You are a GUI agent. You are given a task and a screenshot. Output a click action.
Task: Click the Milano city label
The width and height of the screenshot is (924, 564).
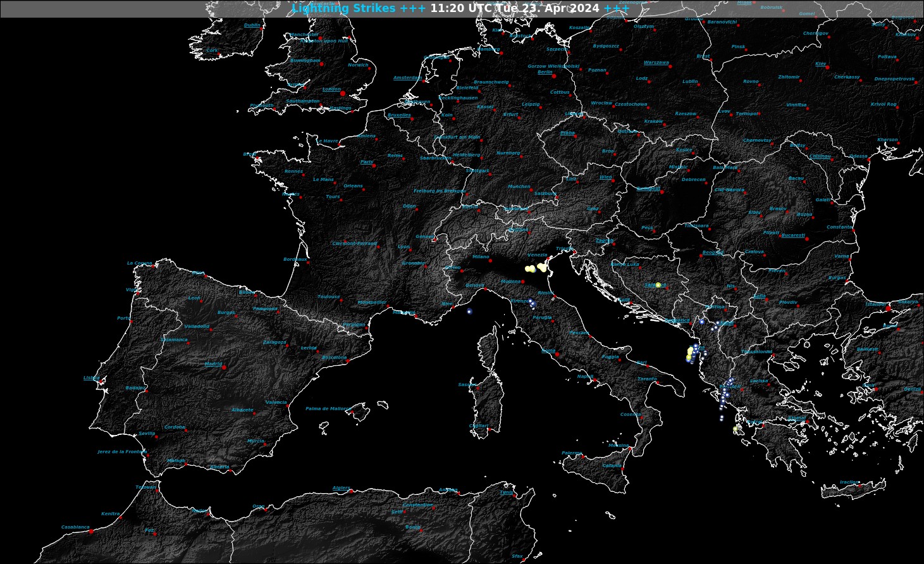coord(481,257)
